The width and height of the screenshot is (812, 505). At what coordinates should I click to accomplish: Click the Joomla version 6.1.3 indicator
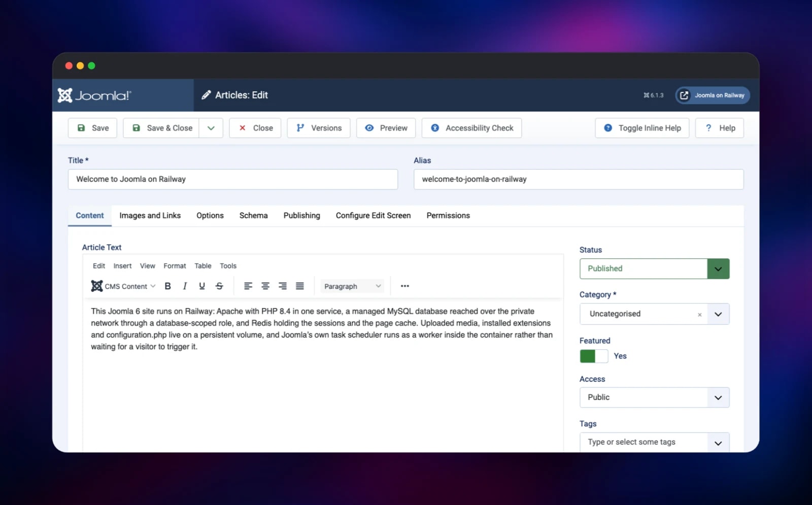[654, 95]
